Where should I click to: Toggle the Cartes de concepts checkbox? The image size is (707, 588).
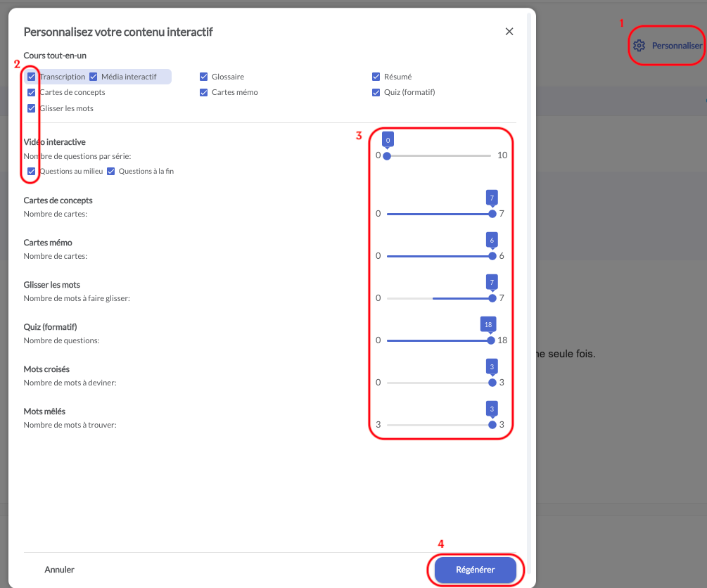click(x=31, y=92)
